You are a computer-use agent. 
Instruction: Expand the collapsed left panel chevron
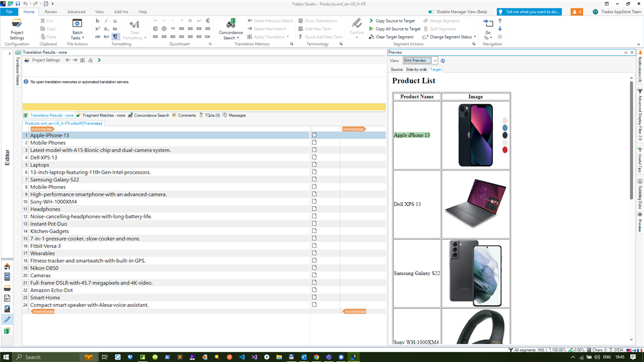click(10, 53)
